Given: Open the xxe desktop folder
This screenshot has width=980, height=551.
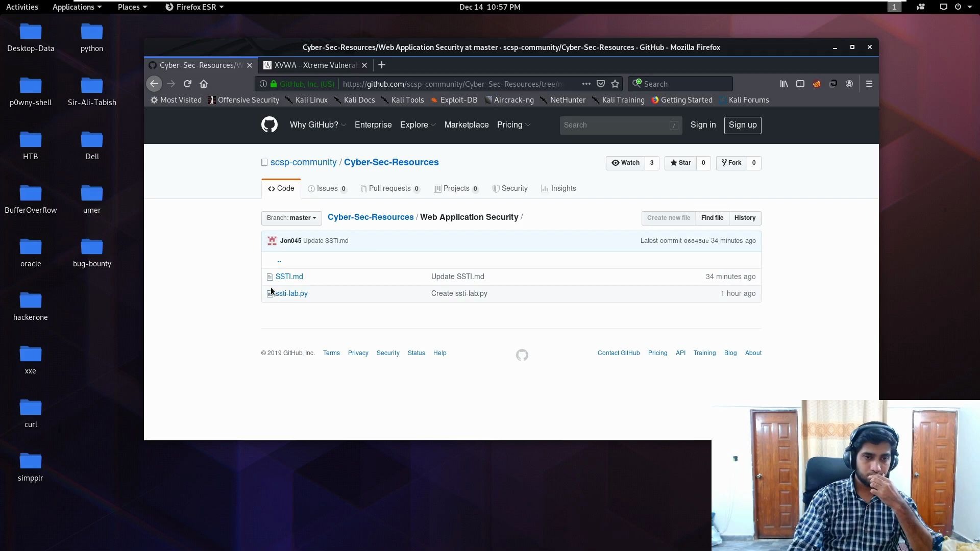Looking at the screenshot, I should pos(31,360).
